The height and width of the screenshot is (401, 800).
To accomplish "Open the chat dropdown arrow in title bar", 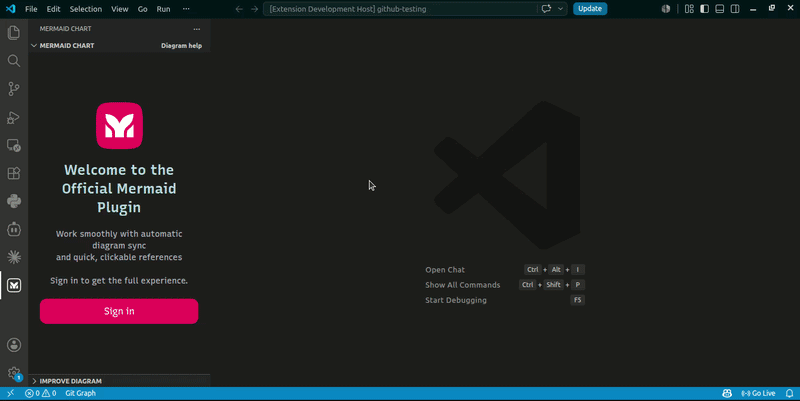I will pyautogui.click(x=560, y=9).
